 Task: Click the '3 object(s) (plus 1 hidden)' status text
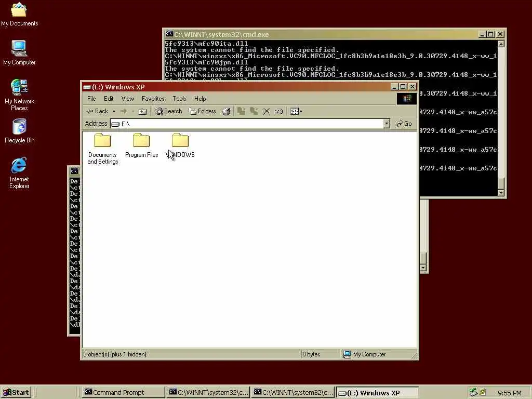(115, 354)
